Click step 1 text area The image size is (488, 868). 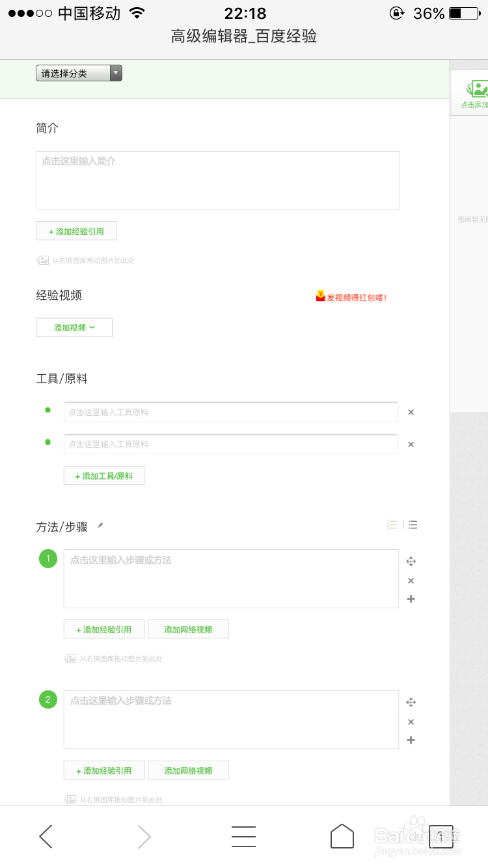231,578
